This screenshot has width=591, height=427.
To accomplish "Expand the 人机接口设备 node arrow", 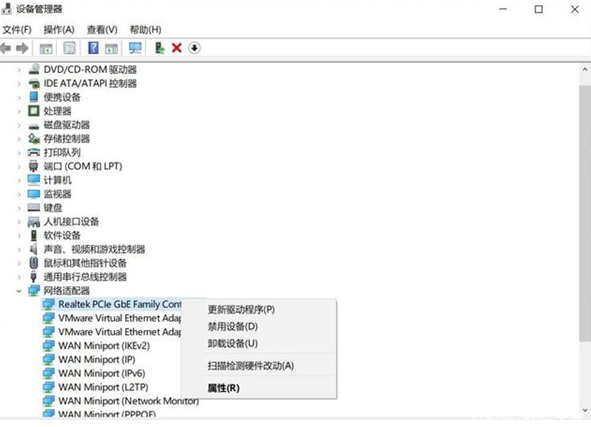I will (19, 222).
